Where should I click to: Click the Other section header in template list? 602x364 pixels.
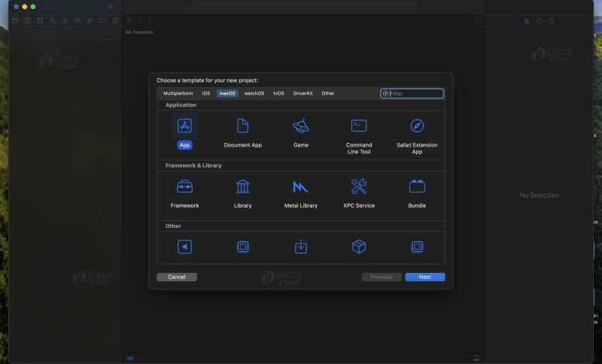pyautogui.click(x=173, y=226)
